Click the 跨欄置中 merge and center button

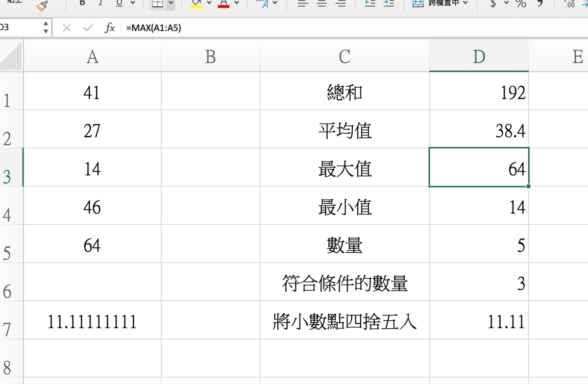coord(435,3)
